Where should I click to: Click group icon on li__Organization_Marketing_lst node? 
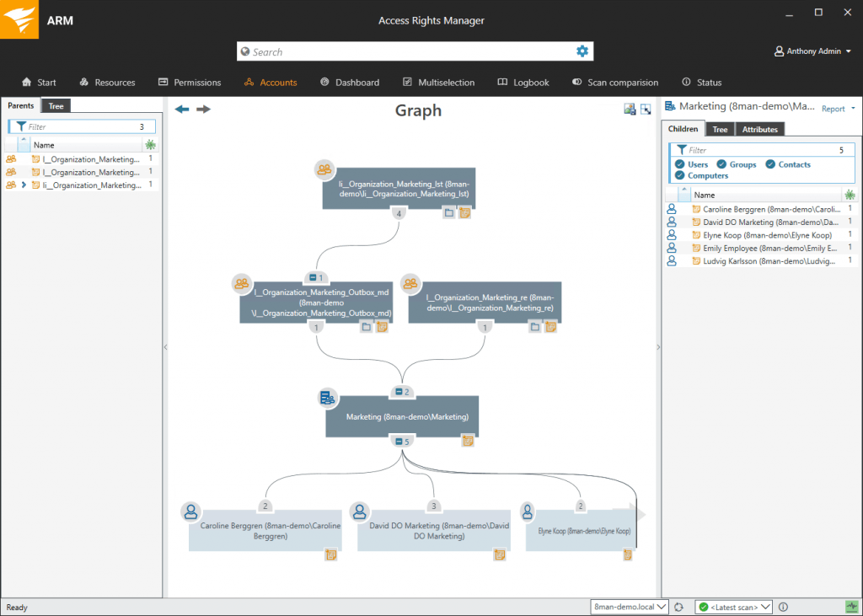click(x=324, y=169)
